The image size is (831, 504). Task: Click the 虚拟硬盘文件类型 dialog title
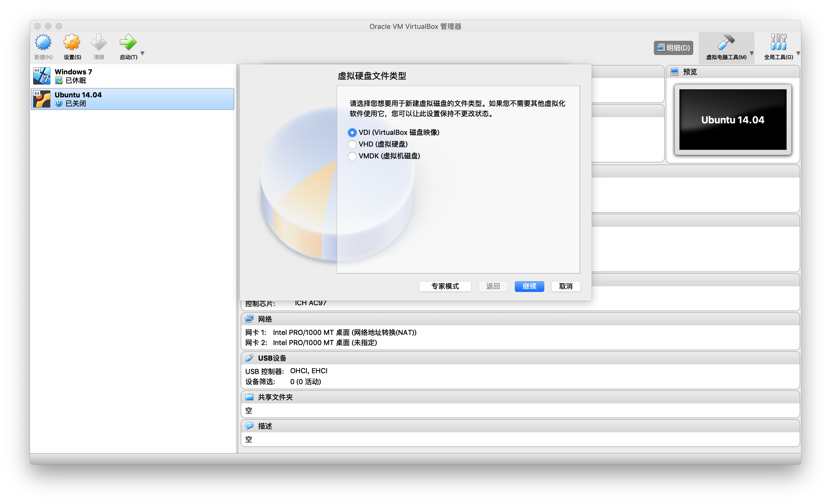pyautogui.click(x=372, y=76)
